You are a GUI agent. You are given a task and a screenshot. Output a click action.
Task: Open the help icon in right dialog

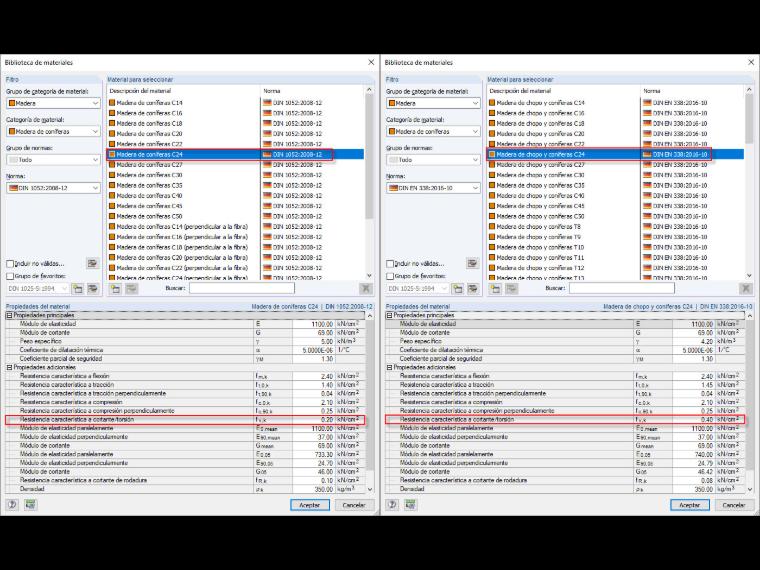click(393, 505)
